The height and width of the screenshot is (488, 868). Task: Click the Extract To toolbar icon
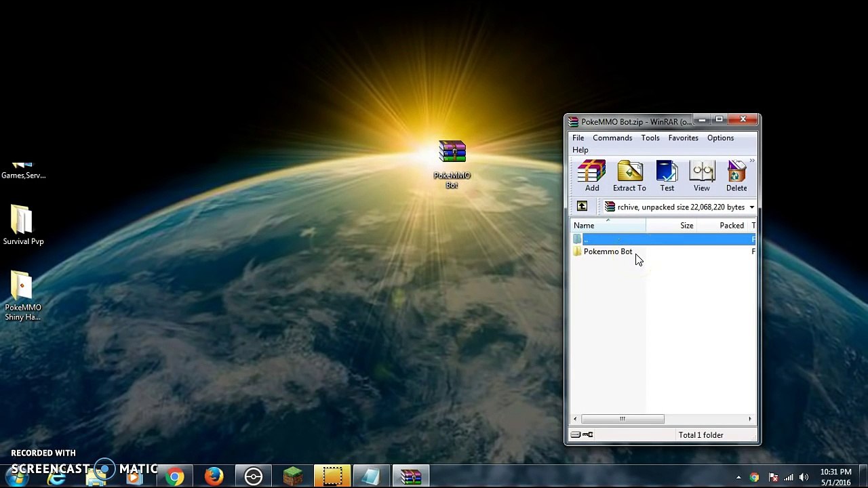(x=629, y=176)
